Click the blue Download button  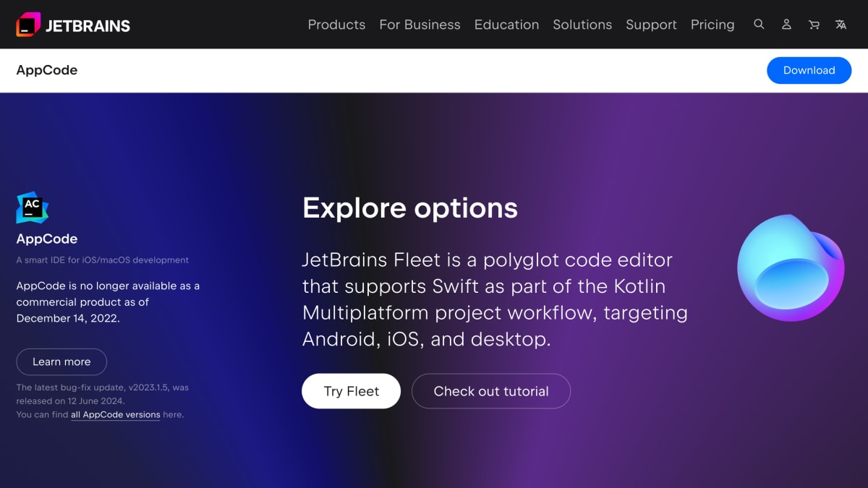pos(809,70)
